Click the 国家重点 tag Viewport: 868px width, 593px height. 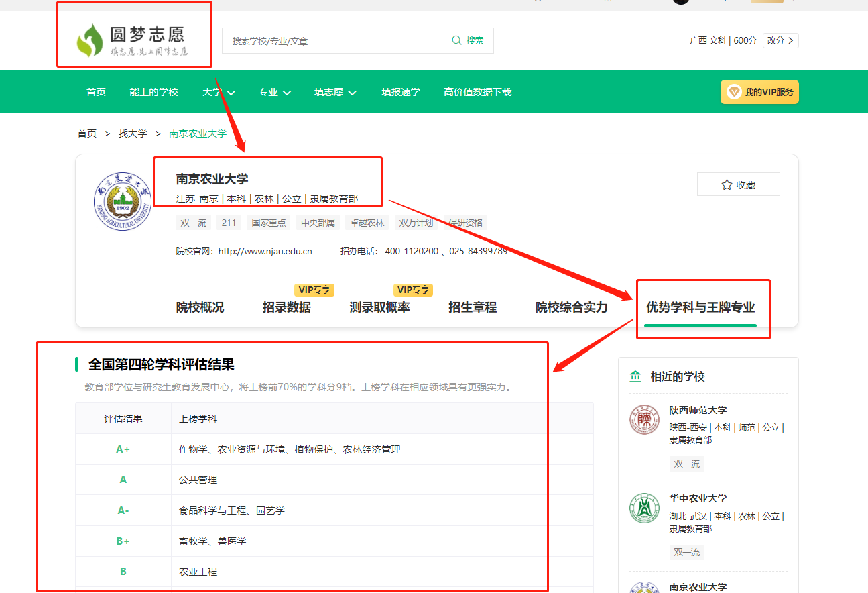[x=269, y=223]
